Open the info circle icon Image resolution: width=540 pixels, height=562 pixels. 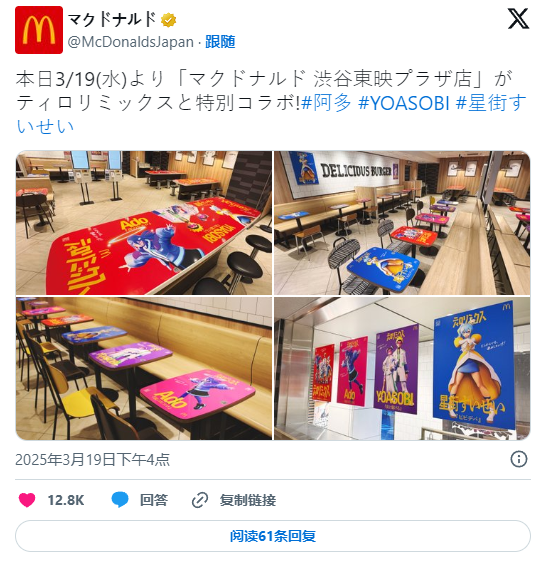(x=519, y=459)
